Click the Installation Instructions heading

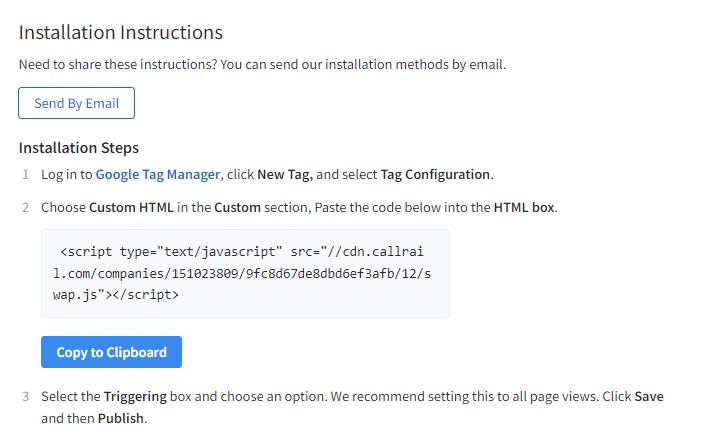coord(121,32)
